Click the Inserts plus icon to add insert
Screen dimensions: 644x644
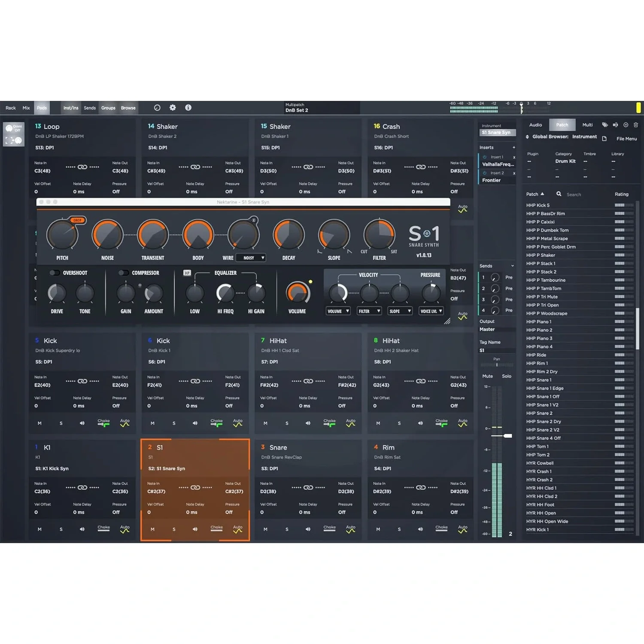(513, 148)
